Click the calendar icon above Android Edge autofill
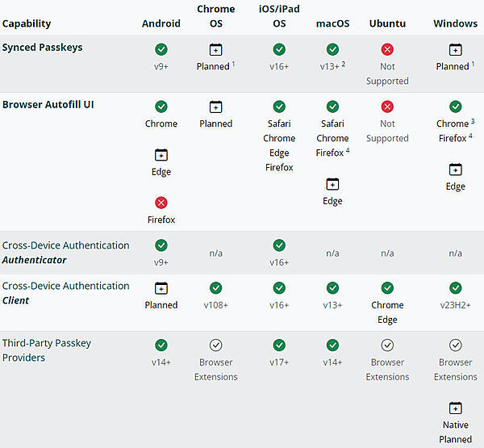The width and height of the screenshot is (484, 448). tap(161, 155)
